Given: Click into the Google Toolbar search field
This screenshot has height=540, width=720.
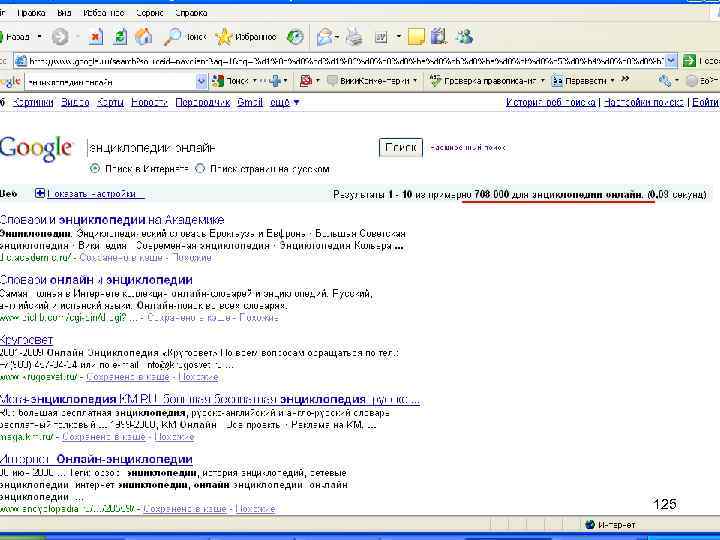Looking at the screenshot, I should click(x=110, y=82).
